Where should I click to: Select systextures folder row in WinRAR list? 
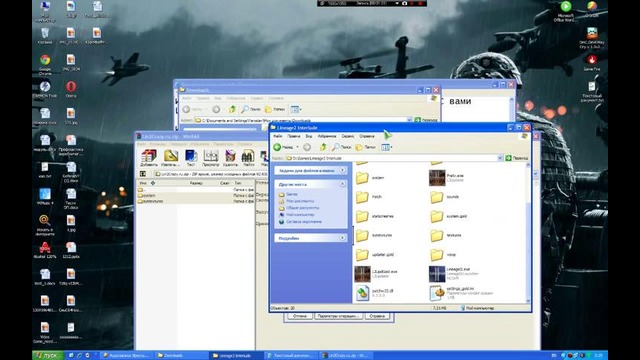click(x=196, y=201)
